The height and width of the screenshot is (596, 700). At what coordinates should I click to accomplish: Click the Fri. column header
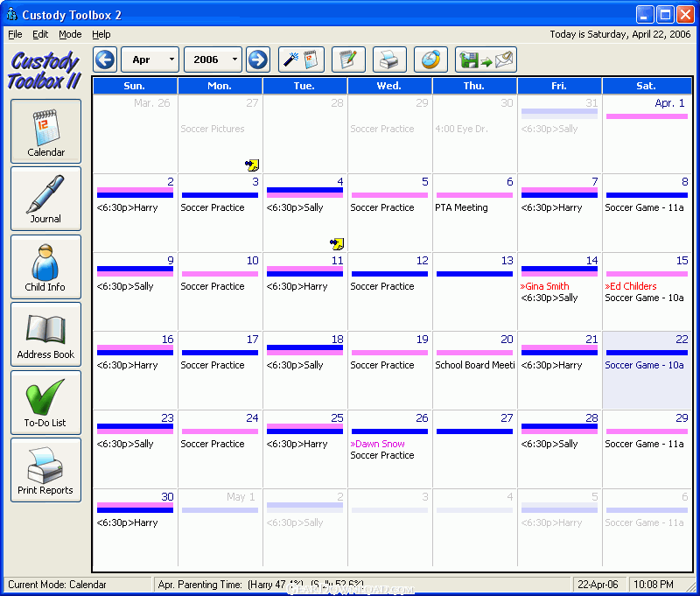[x=559, y=86]
